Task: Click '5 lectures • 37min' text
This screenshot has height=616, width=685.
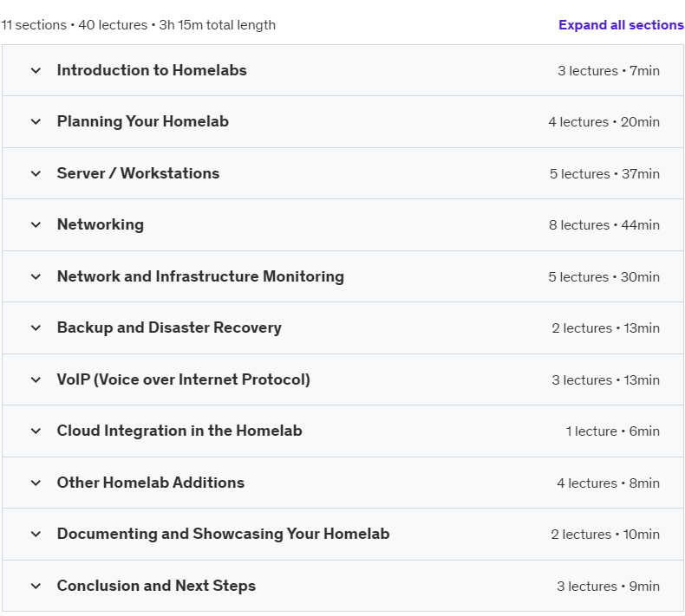Action: coord(604,174)
